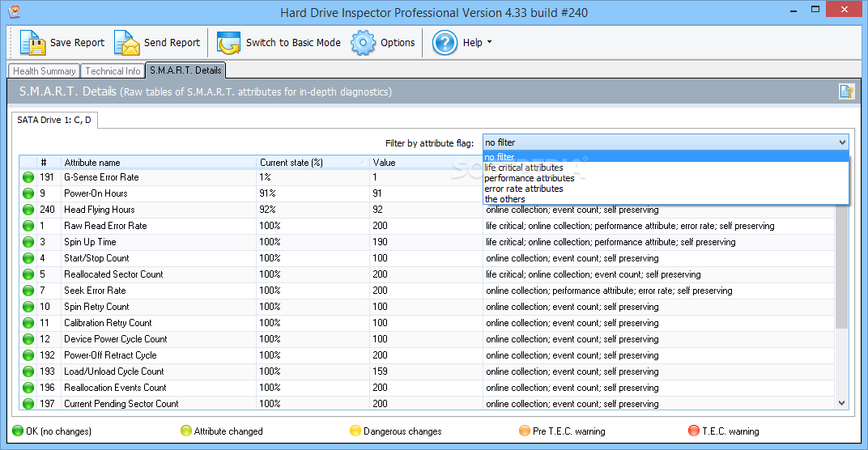Click green status icon for Head Flying Hours
The image size is (868, 450).
(28, 210)
